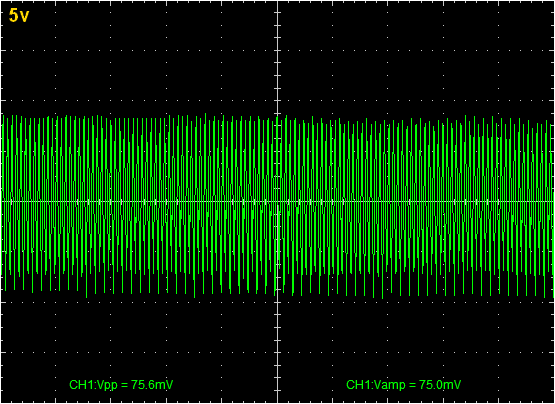Screen dimensions: 555x404
Task: Select the CH1:Vpp = 75.6mV measurement readout
Action: pos(121,385)
